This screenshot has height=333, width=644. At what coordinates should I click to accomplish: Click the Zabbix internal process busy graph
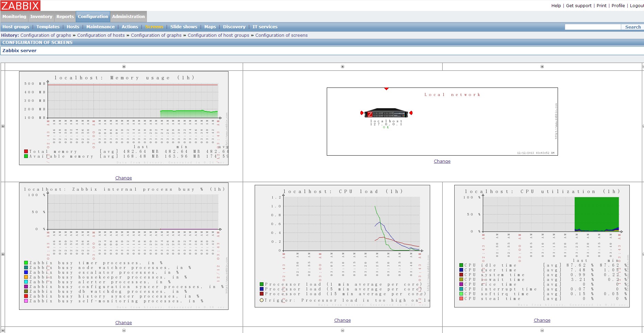coord(124,246)
